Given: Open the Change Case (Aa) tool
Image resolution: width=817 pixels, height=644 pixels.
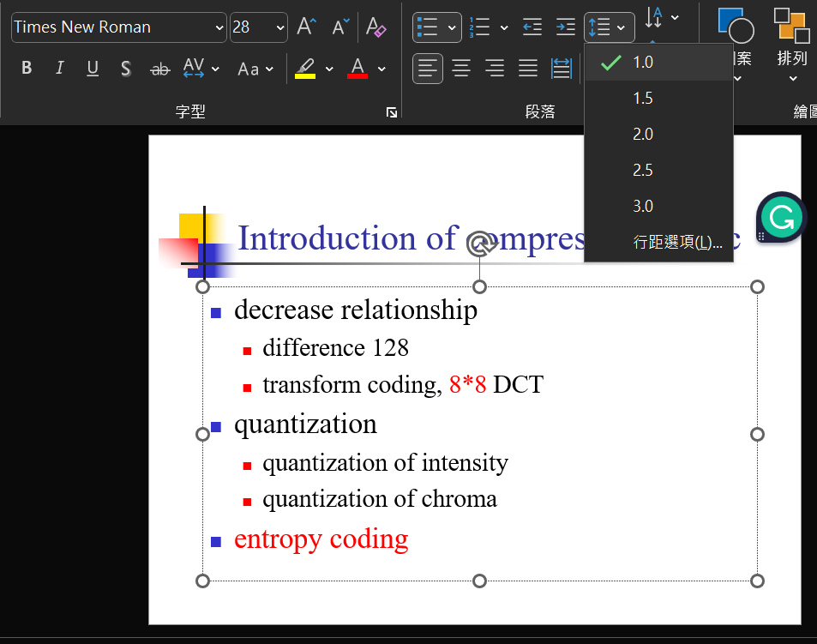Looking at the screenshot, I should pos(249,69).
